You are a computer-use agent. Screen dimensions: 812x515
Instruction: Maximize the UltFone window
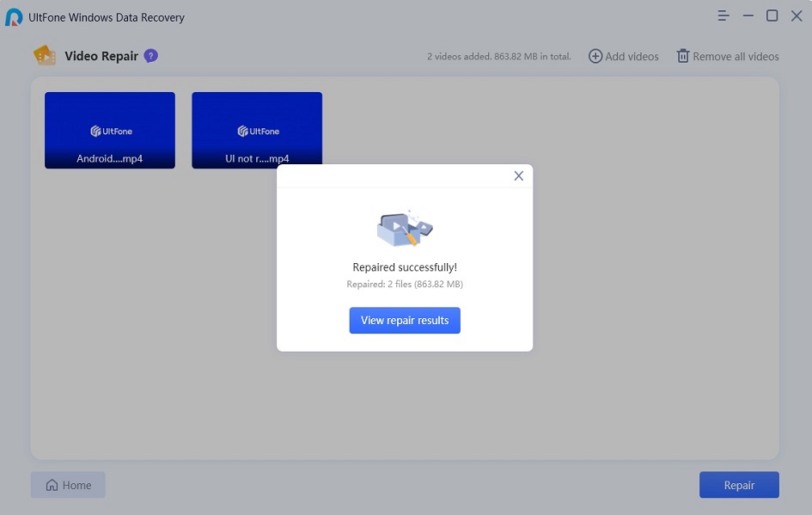(x=772, y=16)
